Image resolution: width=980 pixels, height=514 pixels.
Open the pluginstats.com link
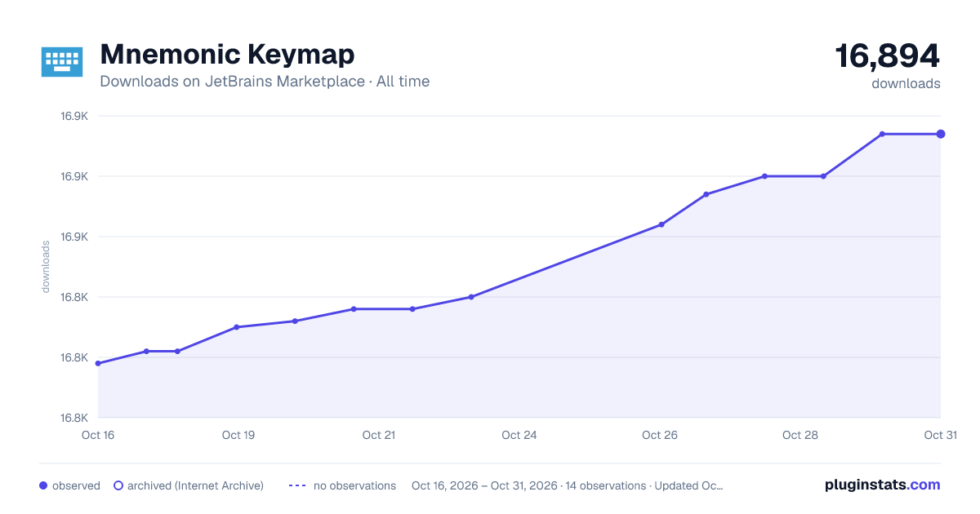[x=883, y=485]
